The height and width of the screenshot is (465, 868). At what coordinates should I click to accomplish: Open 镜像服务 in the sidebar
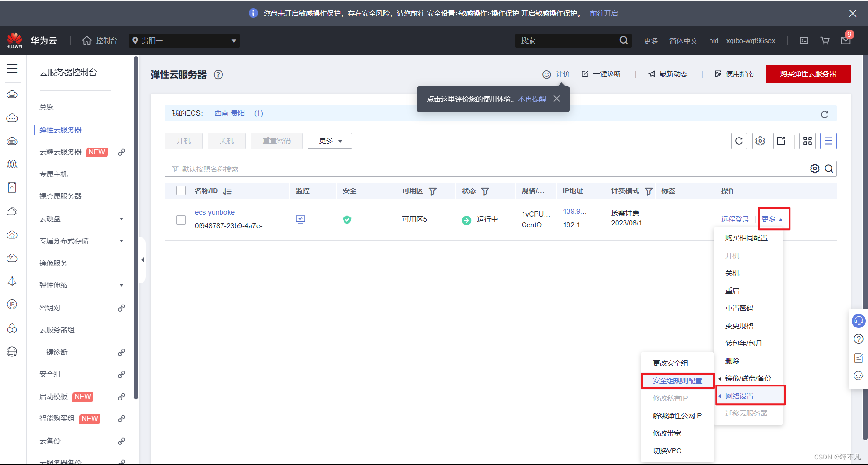(53, 263)
